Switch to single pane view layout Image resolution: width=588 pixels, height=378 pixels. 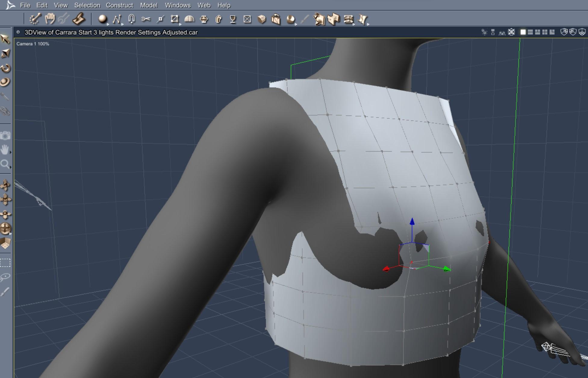pos(523,32)
